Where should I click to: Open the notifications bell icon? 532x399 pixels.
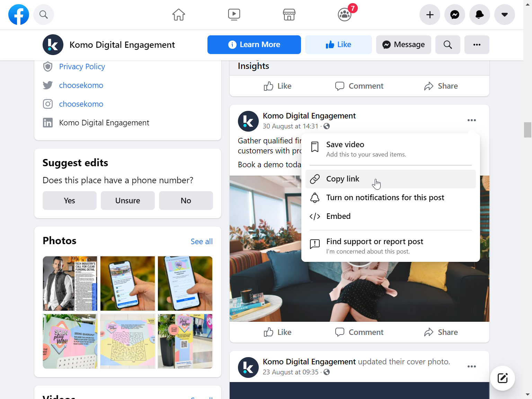(x=479, y=15)
